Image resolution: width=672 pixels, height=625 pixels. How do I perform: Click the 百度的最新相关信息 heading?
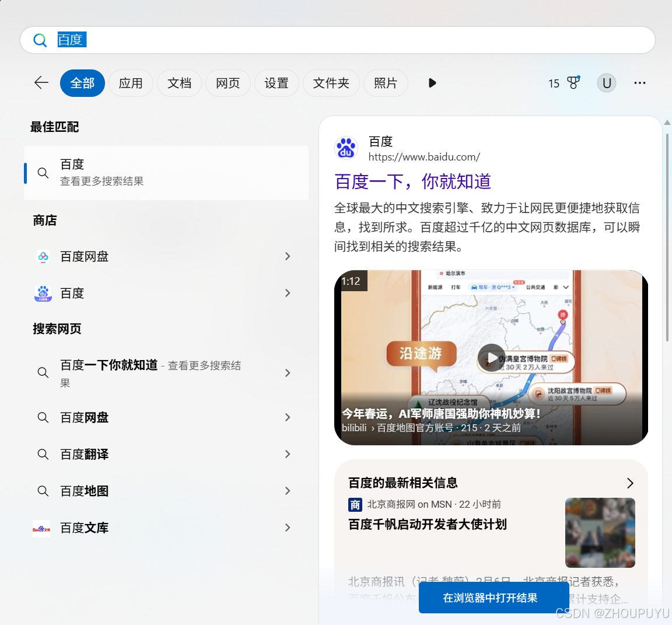[403, 483]
